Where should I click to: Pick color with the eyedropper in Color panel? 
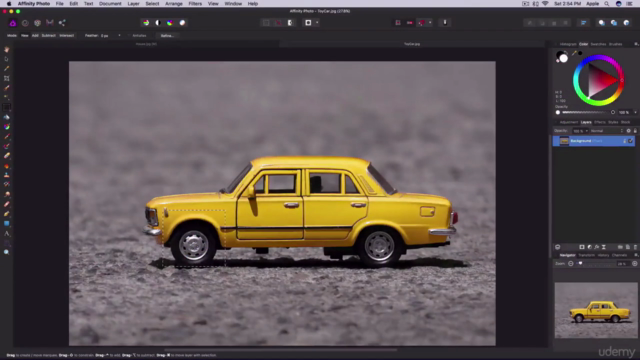[x=574, y=53]
